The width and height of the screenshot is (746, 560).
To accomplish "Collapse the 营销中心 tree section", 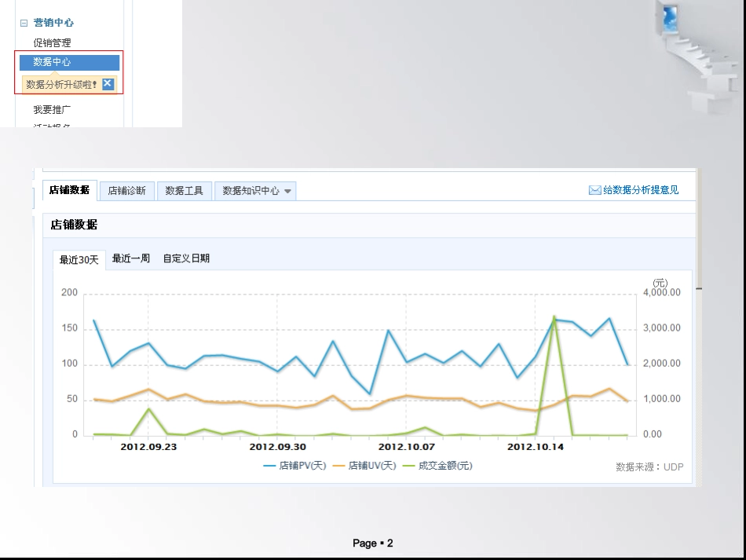I will point(24,24).
